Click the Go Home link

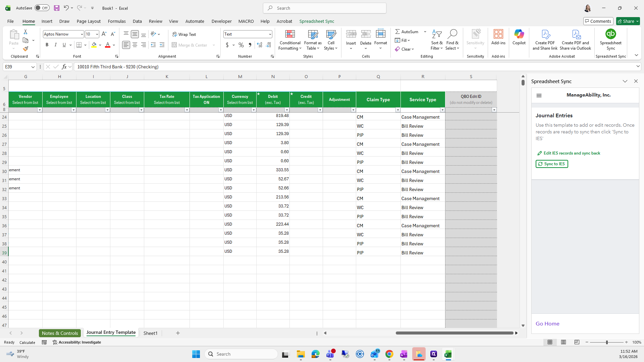pyautogui.click(x=547, y=323)
